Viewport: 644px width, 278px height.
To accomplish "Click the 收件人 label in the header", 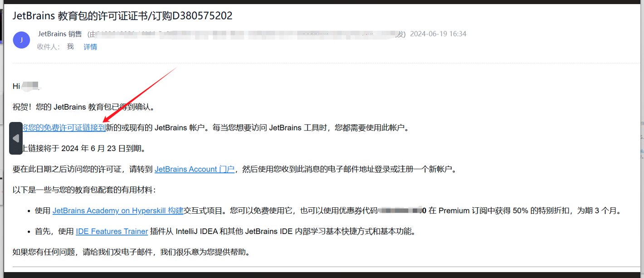I will click(48, 47).
